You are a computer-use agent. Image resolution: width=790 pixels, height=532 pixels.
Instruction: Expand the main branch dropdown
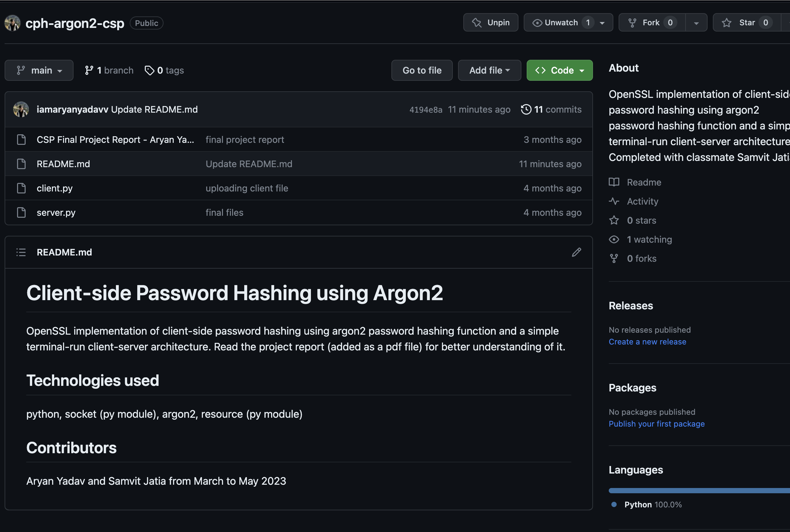[x=39, y=70]
